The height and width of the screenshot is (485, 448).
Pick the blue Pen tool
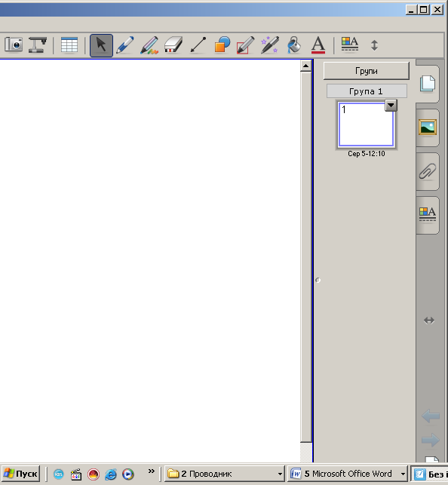[x=125, y=45]
